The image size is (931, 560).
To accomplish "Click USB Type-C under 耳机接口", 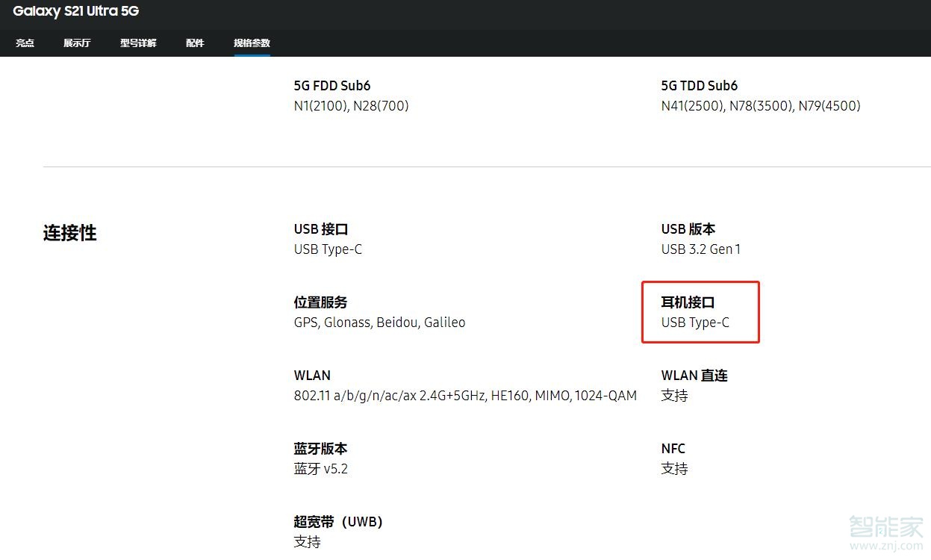I will [695, 323].
